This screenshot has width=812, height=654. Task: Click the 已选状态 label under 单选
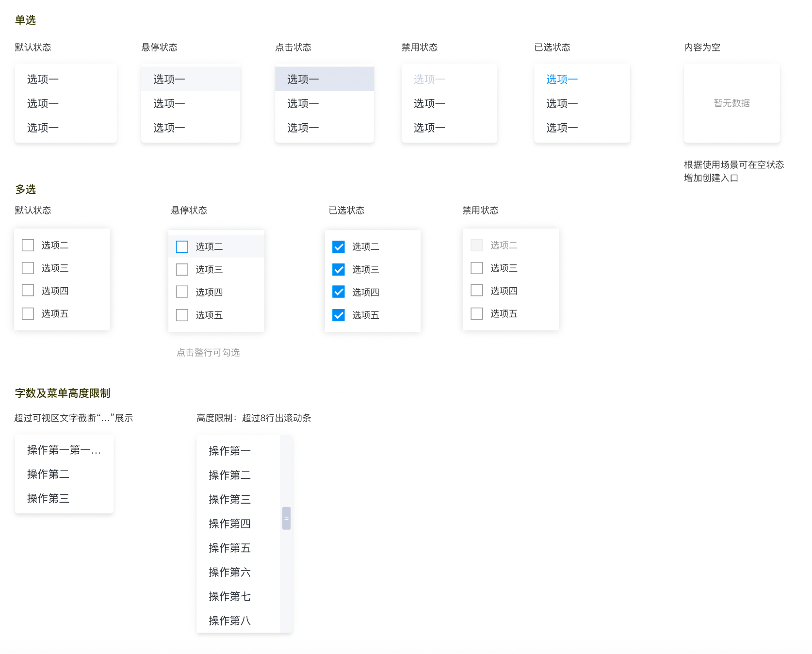pyautogui.click(x=552, y=47)
